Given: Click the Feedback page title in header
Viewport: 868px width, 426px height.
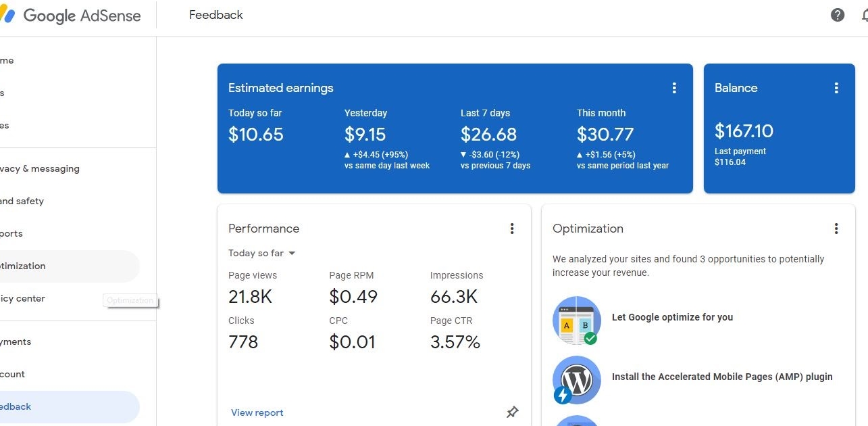Looking at the screenshot, I should click(x=216, y=15).
